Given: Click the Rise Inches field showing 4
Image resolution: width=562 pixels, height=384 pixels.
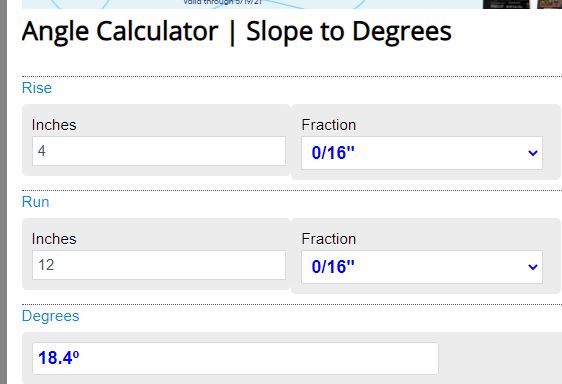Looking at the screenshot, I should [x=159, y=151].
